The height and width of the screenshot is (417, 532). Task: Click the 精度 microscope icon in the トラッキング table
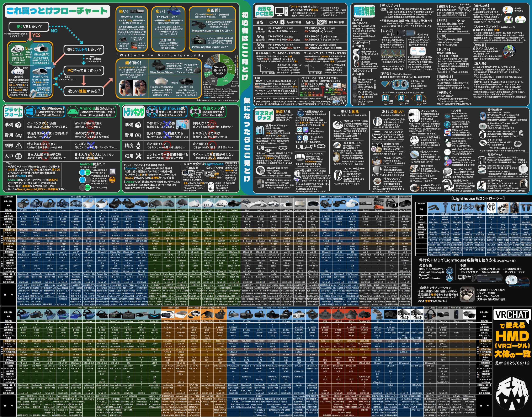(x=138, y=146)
